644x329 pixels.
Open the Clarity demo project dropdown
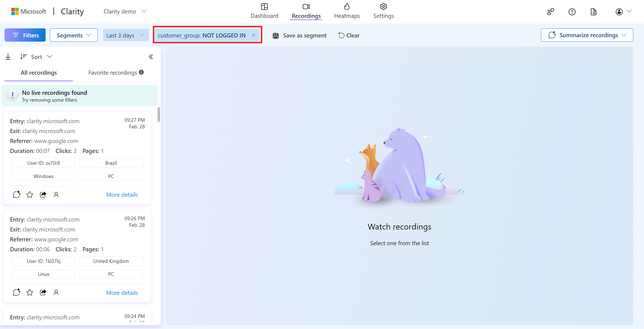(x=125, y=12)
